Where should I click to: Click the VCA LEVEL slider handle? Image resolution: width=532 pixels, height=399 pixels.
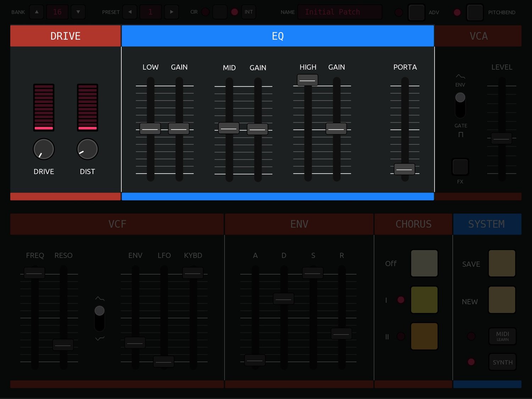tap(501, 138)
